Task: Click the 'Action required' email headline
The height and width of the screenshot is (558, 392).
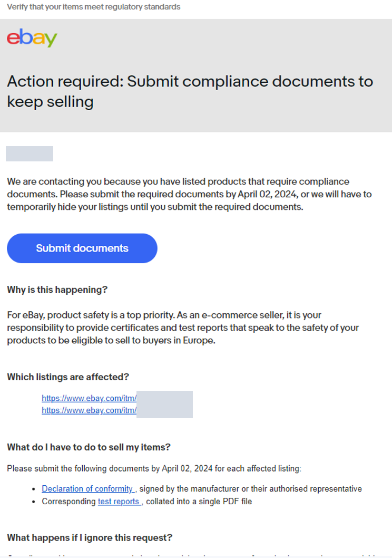Action: 190,91
